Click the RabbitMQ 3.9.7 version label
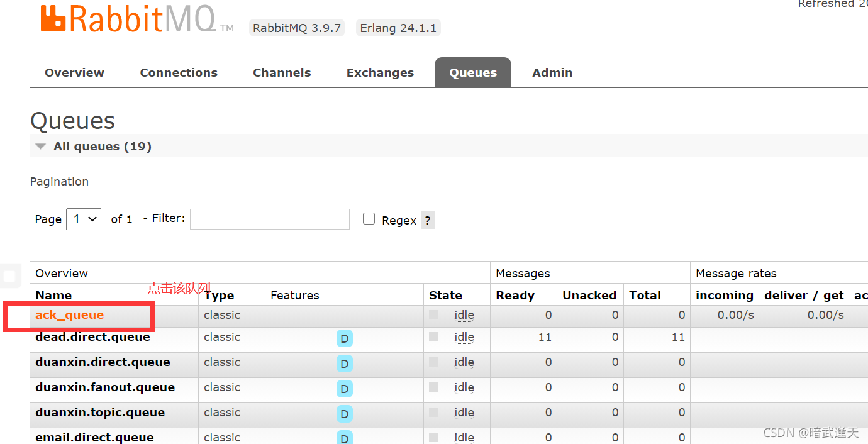Screen dimensions: 868x444 pyautogui.click(x=297, y=28)
